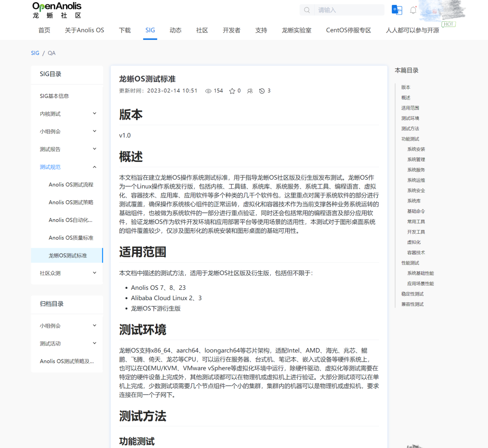This screenshot has width=488, height=448.
Task: Jump to 功能测试 in table of contents
Action: (410, 139)
